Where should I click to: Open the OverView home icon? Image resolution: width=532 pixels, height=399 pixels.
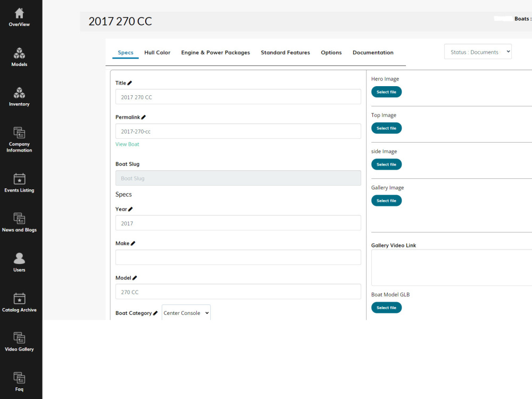[19, 13]
